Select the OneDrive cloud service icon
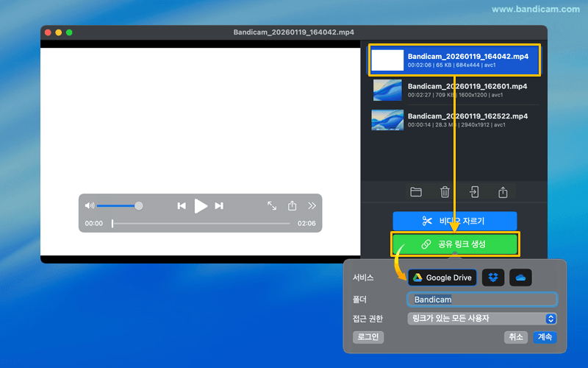 pos(520,277)
